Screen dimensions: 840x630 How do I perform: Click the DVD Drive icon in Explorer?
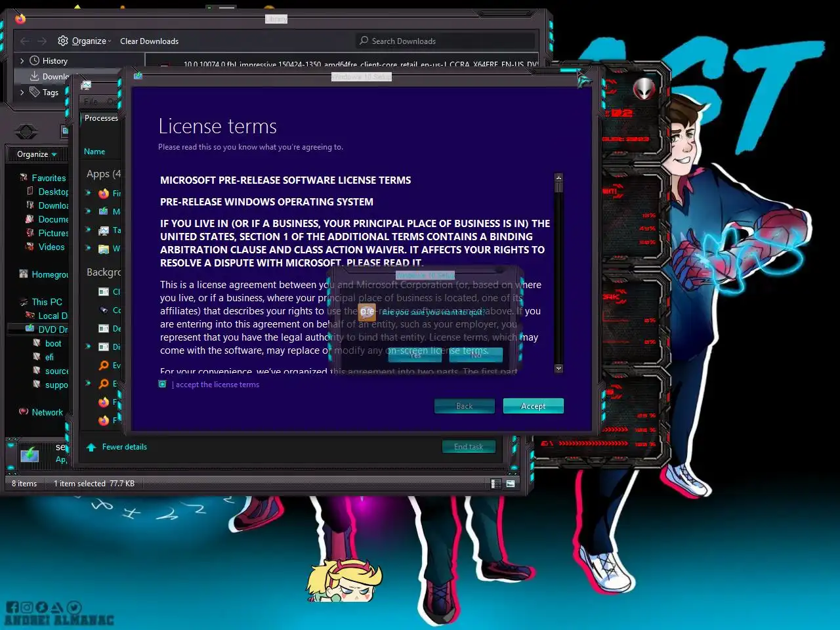pos(30,329)
